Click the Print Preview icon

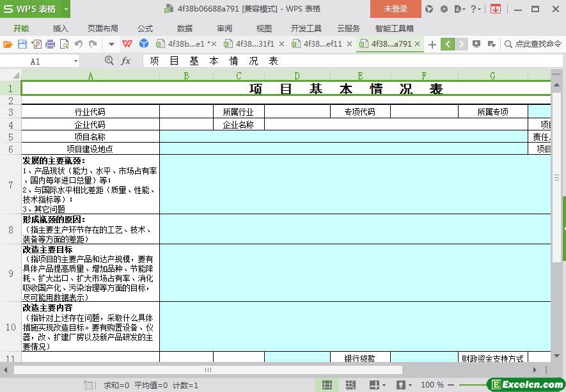tap(64, 44)
